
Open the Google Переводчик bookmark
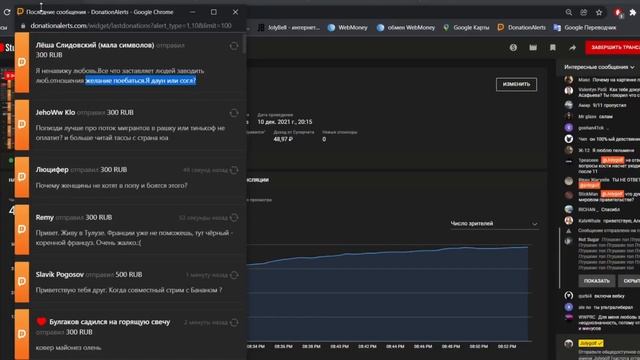pyautogui.click(x=585, y=28)
